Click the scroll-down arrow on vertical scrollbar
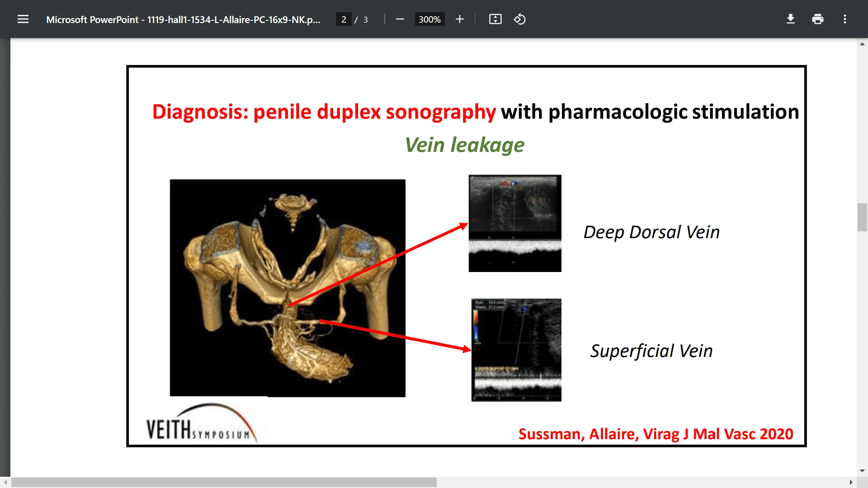This screenshot has width=868, height=488. pos(863,469)
